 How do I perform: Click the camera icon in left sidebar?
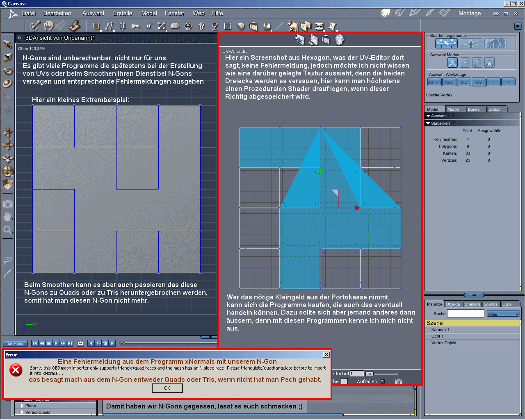pyautogui.click(x=7, y=204)
